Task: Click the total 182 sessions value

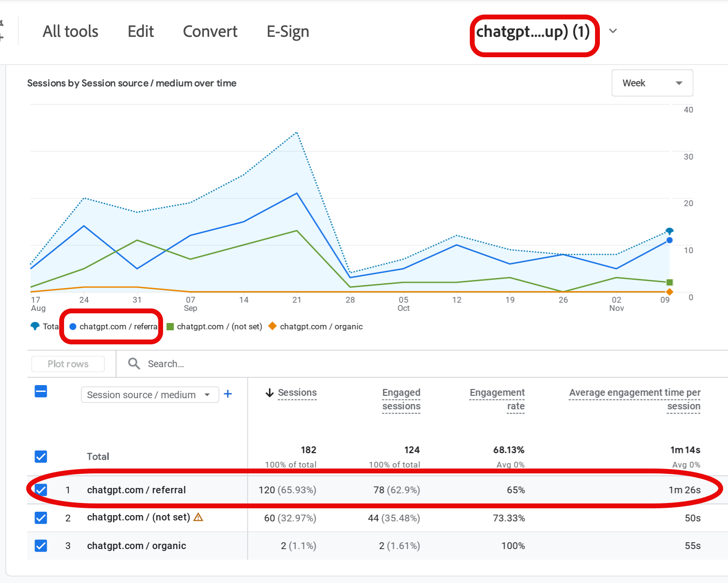Action: click(x=309, y=450)
